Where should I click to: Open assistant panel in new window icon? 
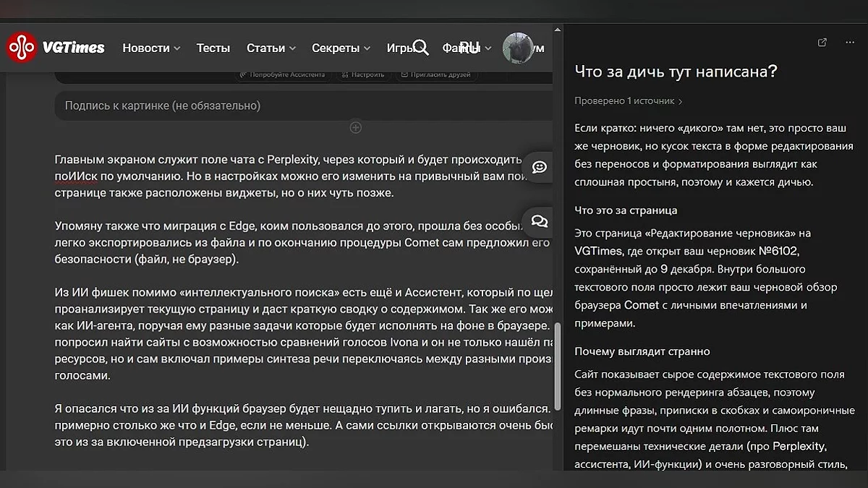click(822, 43)
